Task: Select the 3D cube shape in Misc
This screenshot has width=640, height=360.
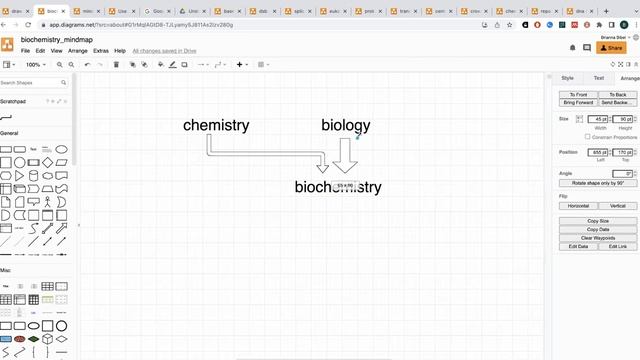Action: (47, 339)
